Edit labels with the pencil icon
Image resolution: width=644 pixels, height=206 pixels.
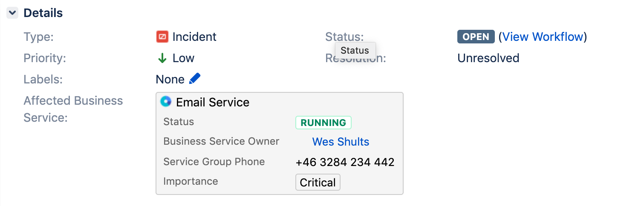(x=194, y=79)
